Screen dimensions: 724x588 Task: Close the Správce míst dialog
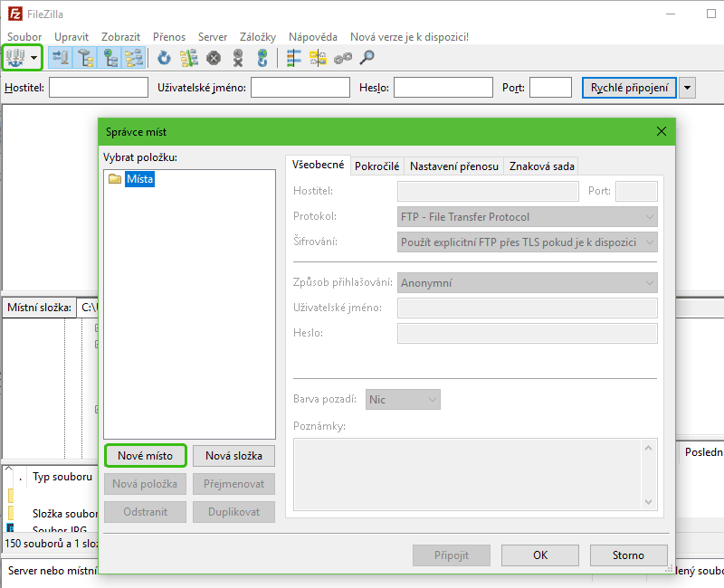pyautogui.click(x=662, y=131)
